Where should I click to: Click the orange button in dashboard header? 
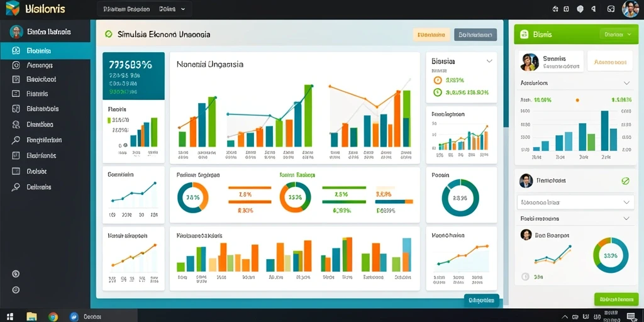[431, 35]
